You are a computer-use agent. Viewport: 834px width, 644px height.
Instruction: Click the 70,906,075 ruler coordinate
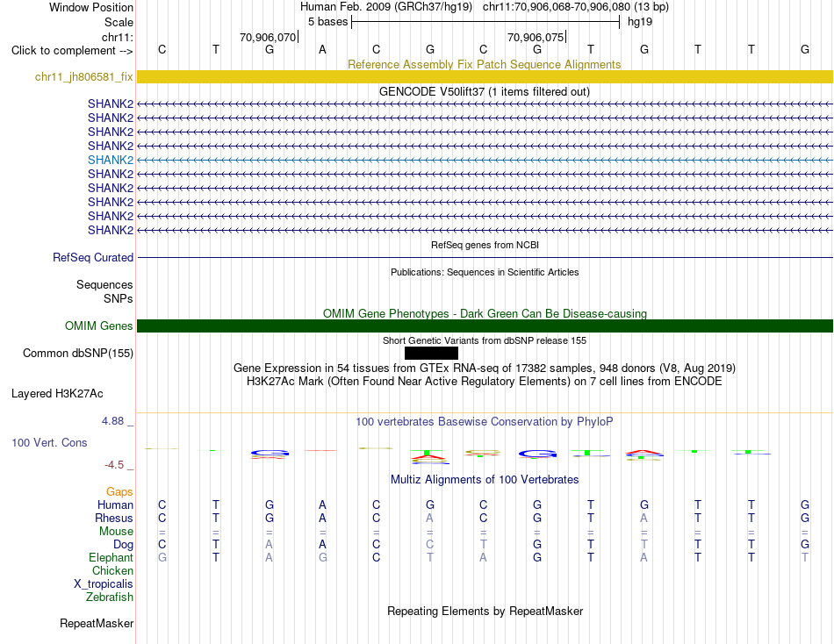(x=536, y=37)
